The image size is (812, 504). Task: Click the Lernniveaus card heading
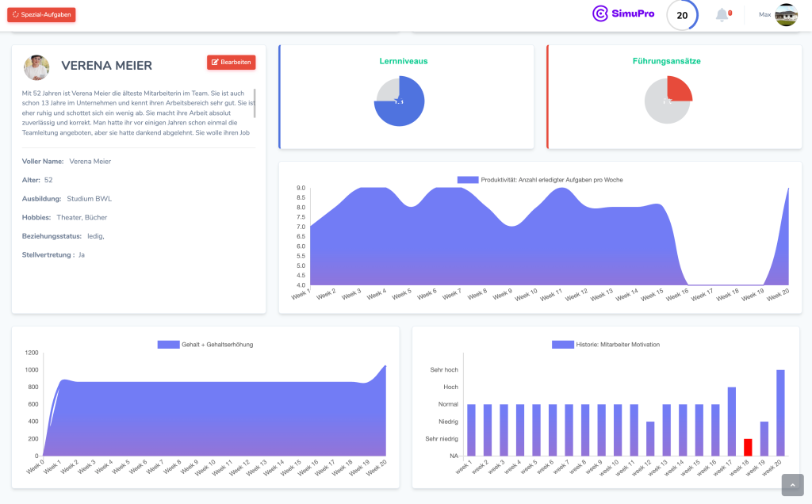[404, 61]
